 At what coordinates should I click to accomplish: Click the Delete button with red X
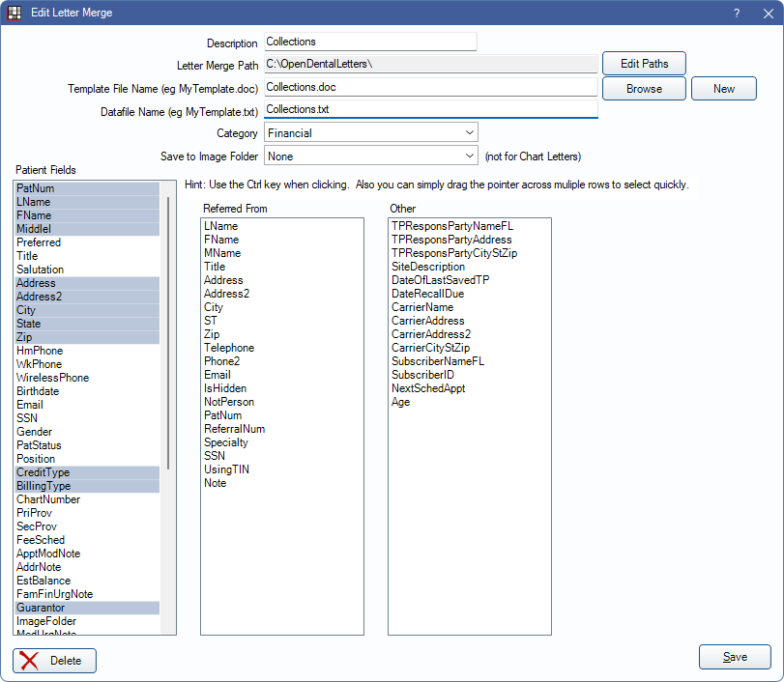click(54, 661)
